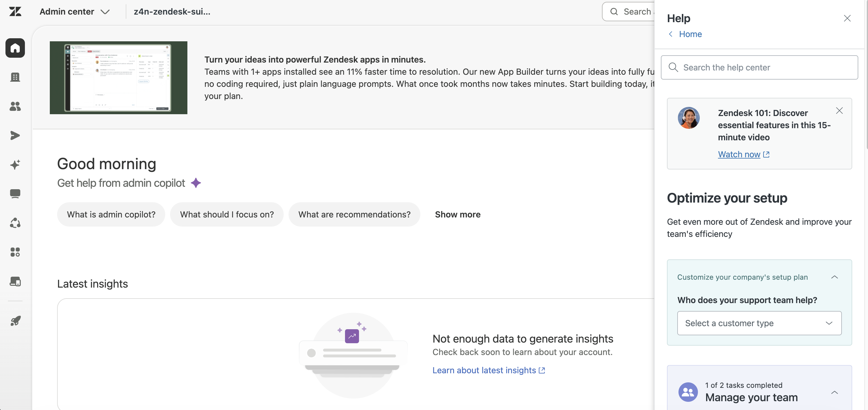The height and width of the screenshot is (410, 868).
Task: Close the Help panel
Action: coord(847,18)
